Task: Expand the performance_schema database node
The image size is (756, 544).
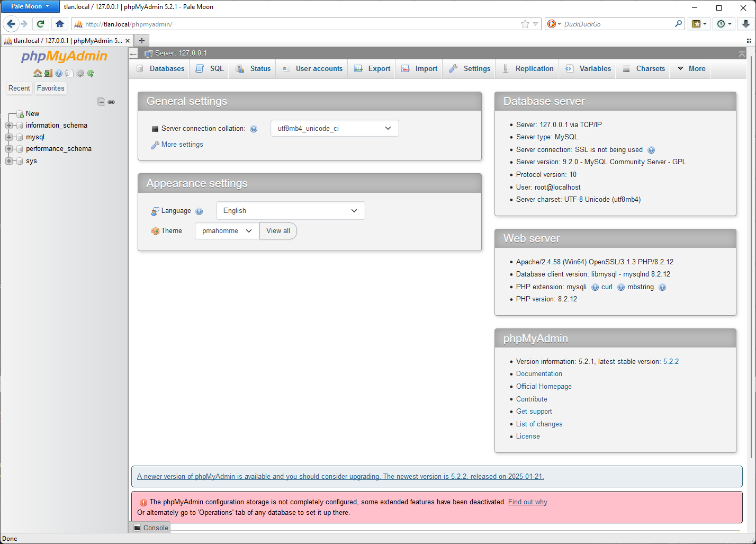Action: (x=9, y=149)
